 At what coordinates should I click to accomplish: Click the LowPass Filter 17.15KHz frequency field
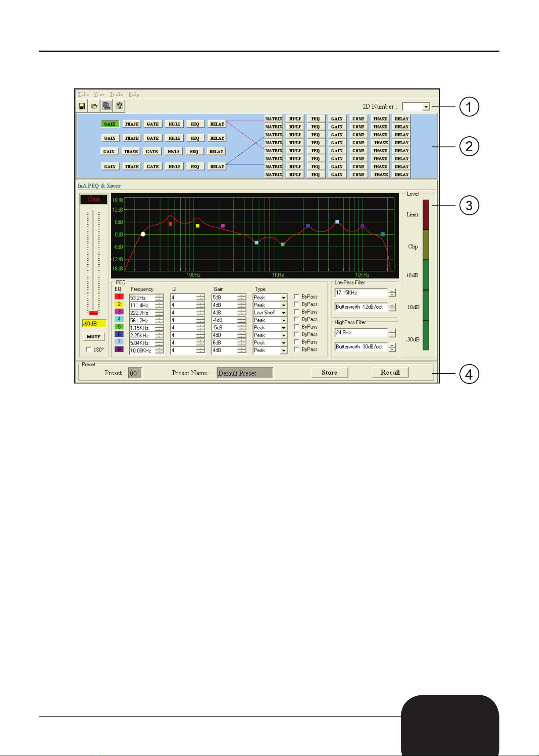(x=361, y=293)
